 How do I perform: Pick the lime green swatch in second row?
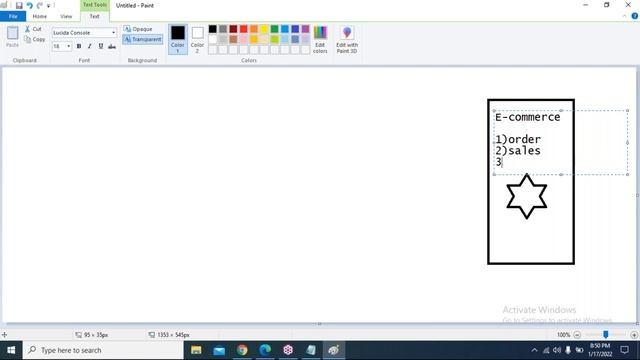coord(274,40)
